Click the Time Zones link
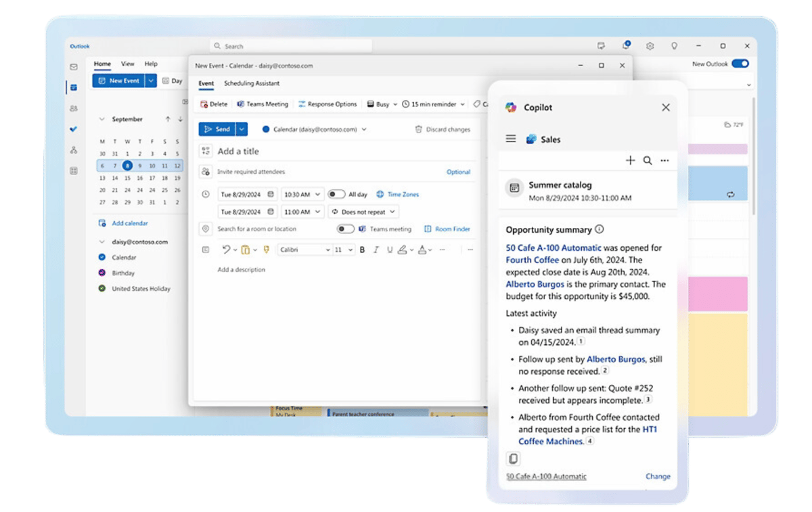This screenshot has width=812, height=512. (398, 194)
